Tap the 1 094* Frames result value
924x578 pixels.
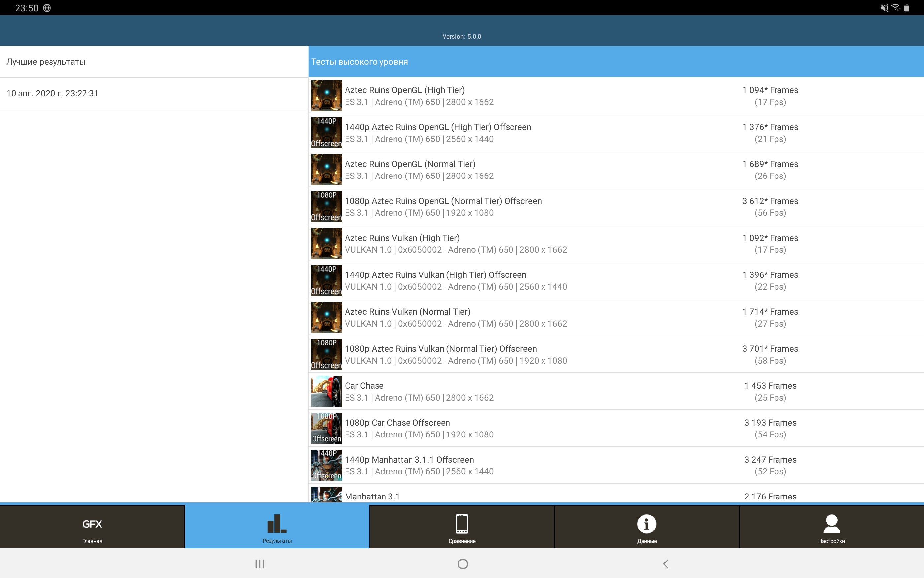coord(770,90)
